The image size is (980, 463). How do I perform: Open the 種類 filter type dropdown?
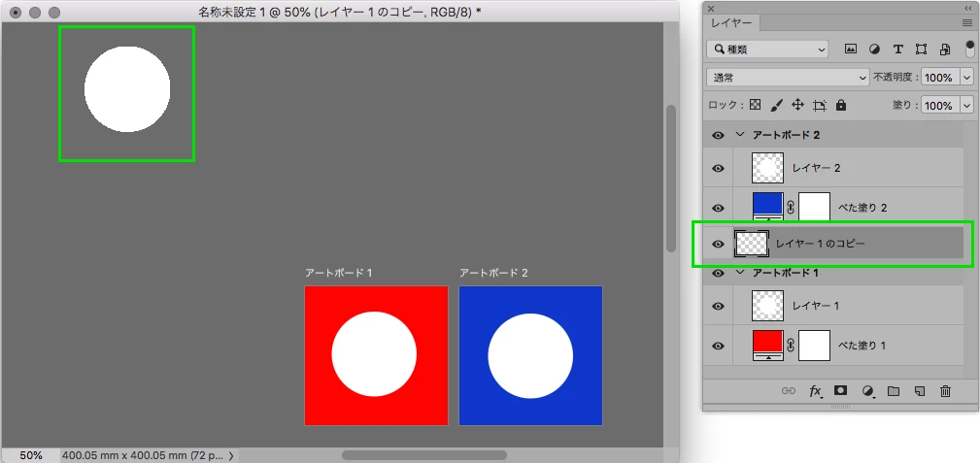[767, 50]
